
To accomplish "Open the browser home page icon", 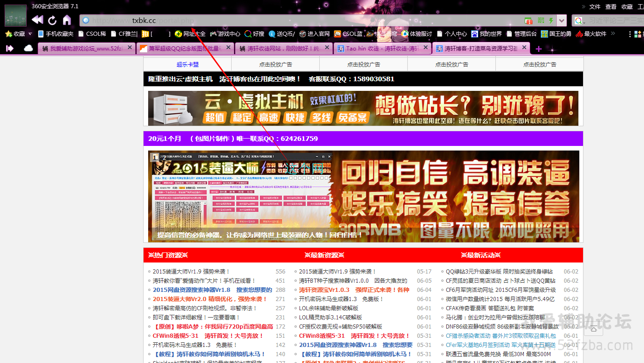I will pyautogui.click(x=67, y=20).
